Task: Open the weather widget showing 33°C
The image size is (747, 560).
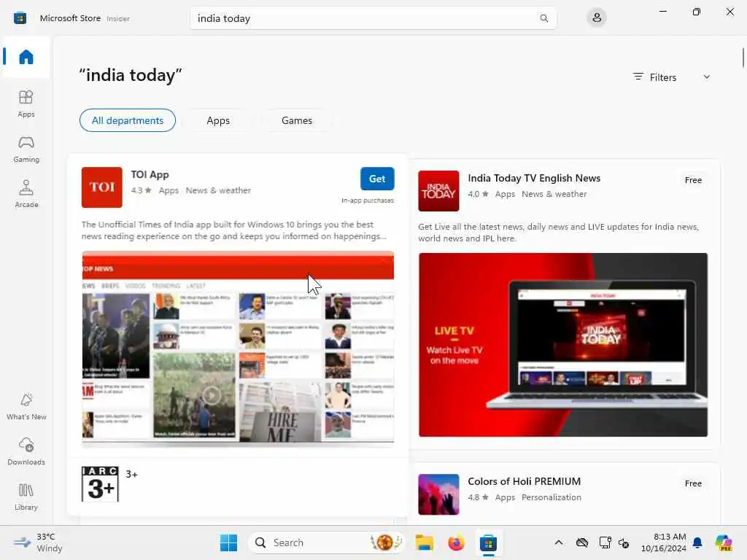Action: [x=38, y=542]
